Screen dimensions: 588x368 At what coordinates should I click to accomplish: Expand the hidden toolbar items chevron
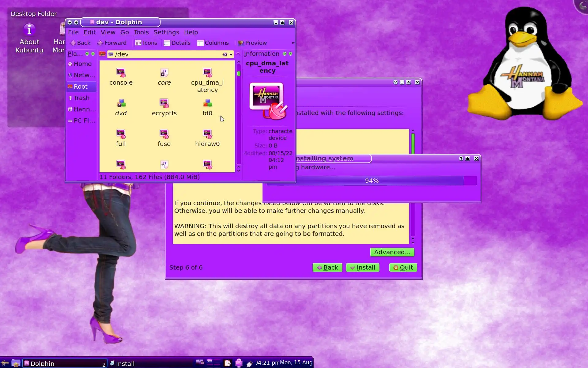click(x=293, y=43)
